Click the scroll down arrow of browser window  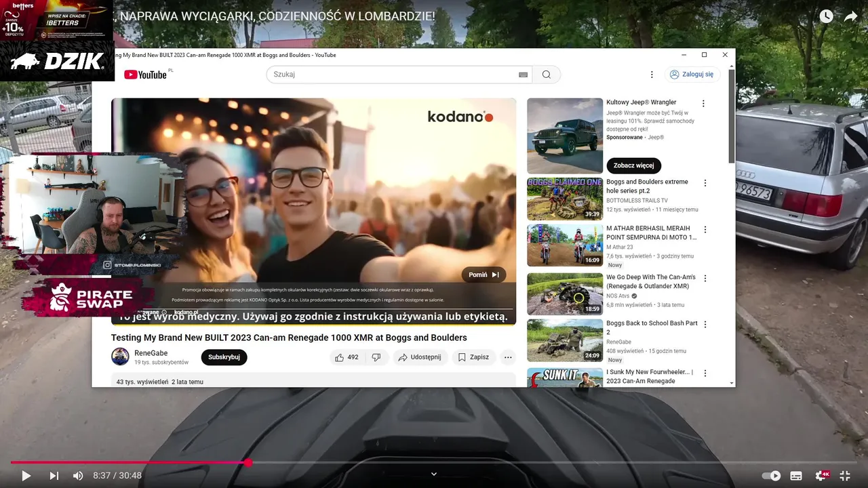click(x=731, y=383)
